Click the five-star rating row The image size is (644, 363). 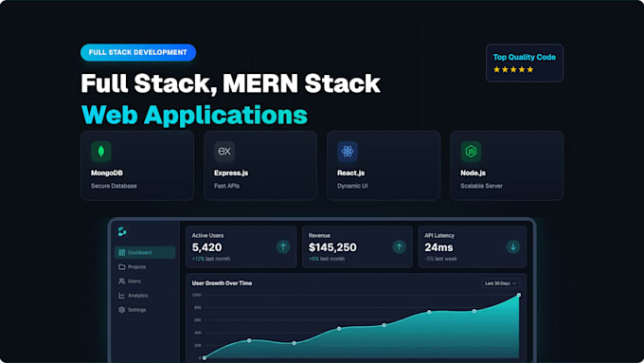[513, 69]
